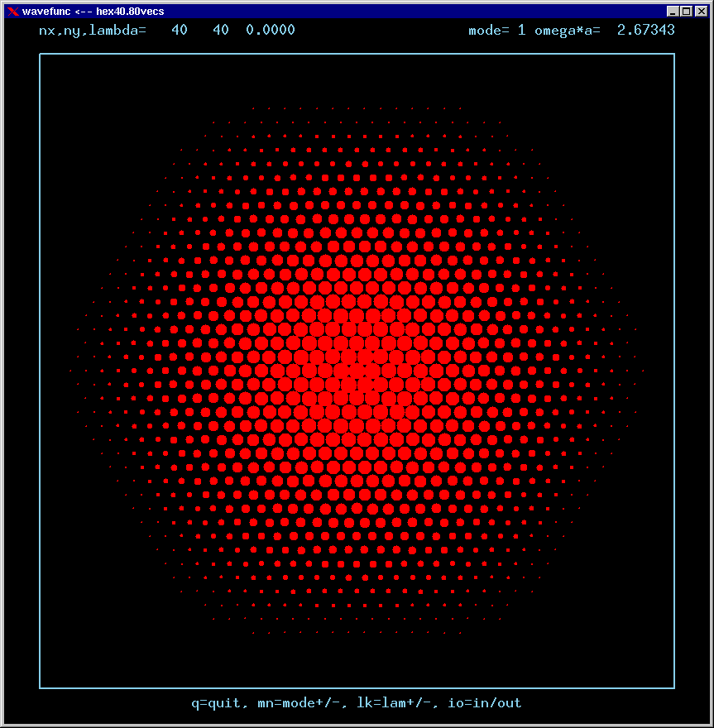Click the 'mode= 1' text
Screen dimensions: 714x728
[497, 31]
